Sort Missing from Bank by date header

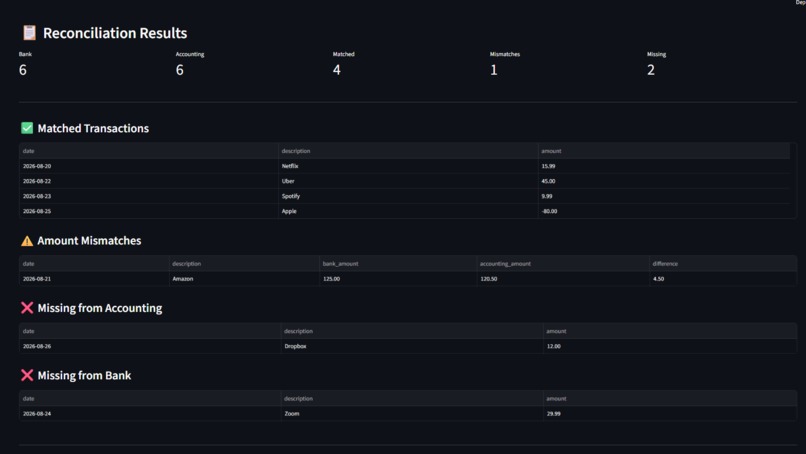[150, 398]
